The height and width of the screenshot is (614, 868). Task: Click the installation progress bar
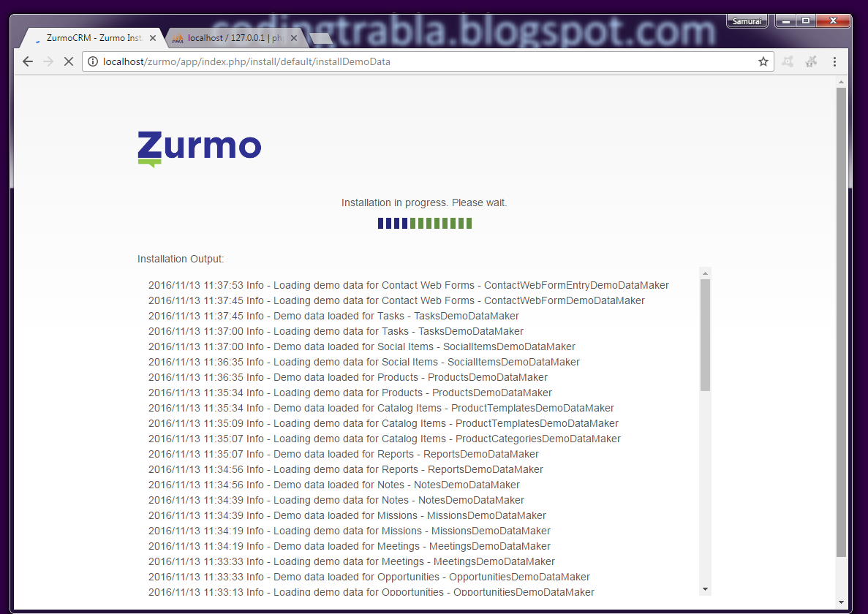coord(425,224)
